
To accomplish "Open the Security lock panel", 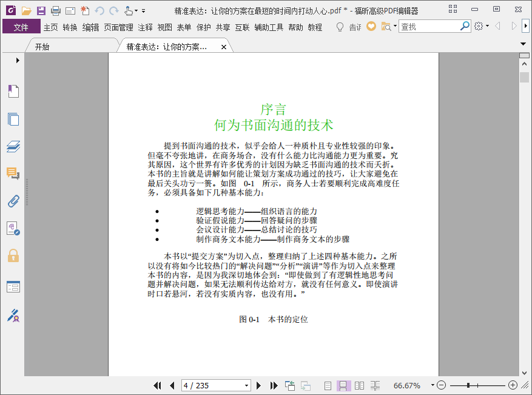I will click(x=13, y=255).
